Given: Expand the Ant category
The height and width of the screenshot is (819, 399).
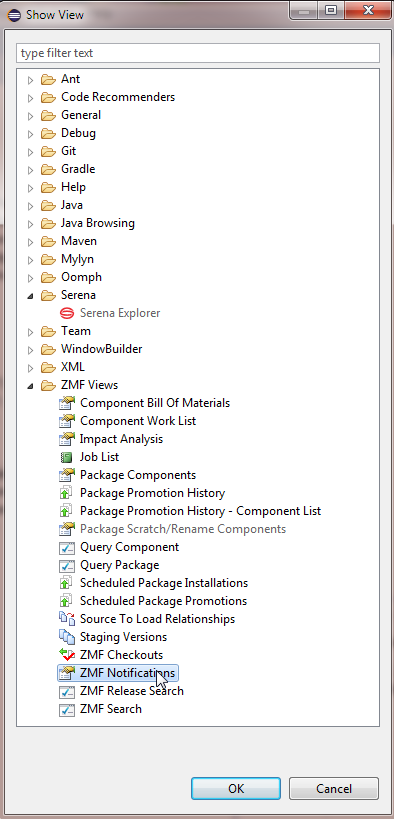Looking at the screenshot, I should click(x=30, y=80).
